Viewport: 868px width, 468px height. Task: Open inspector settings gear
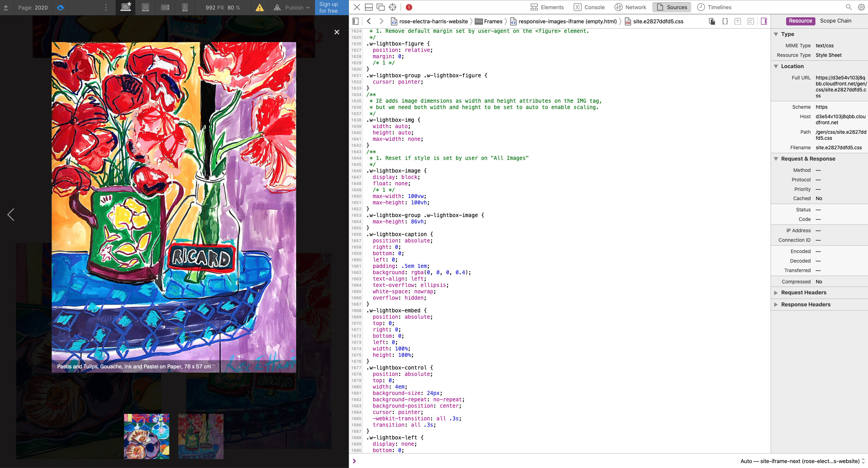861,7
